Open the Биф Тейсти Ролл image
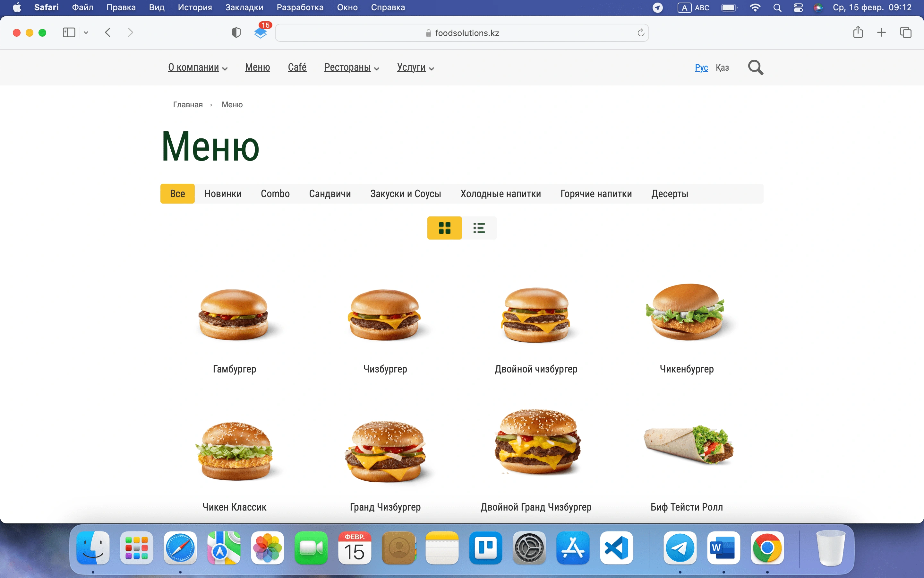 click(x=689, y=445)
